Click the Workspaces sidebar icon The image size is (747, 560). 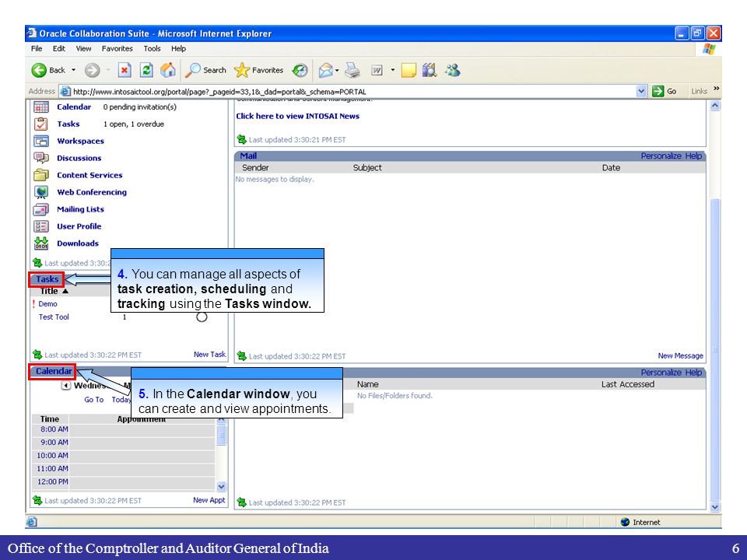pos(41,141)
